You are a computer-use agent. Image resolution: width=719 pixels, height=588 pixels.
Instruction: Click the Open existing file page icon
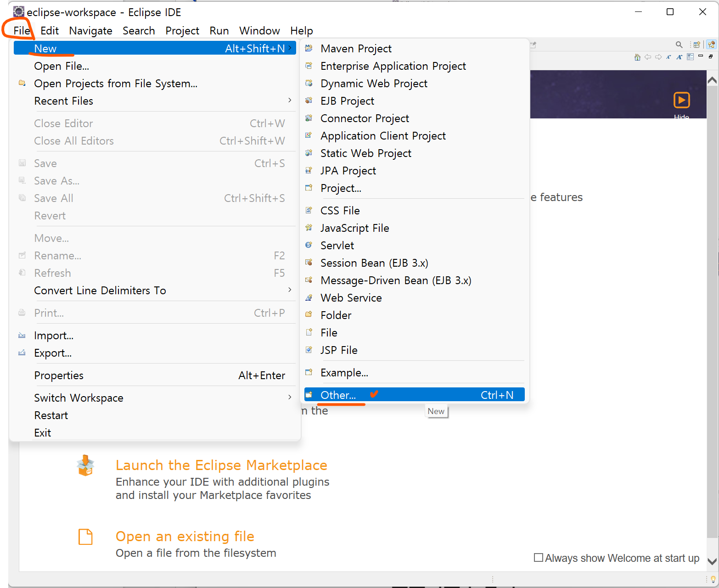coord(86,537)
